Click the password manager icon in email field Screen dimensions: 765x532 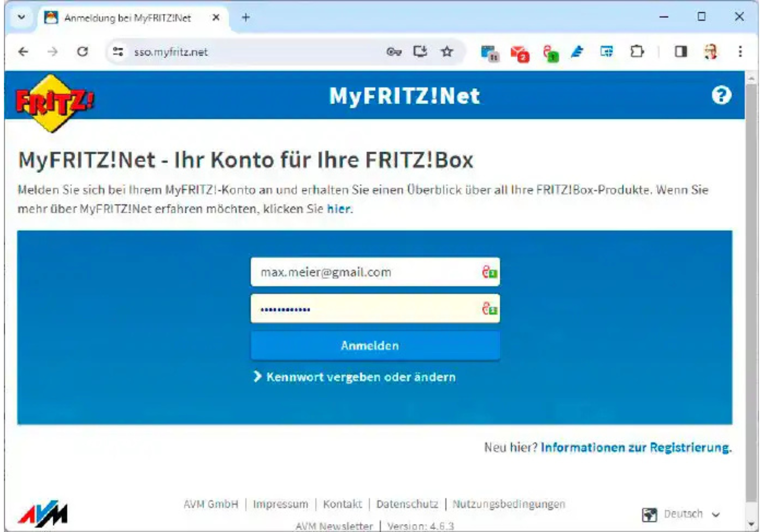[x=489, y=272]
